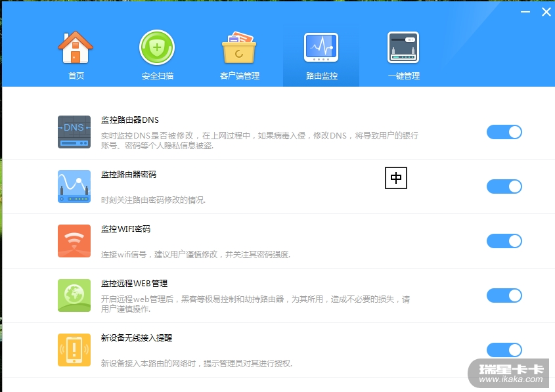Viewport: 555px width, 392px height.
Task: Disable the 监控WIFI密码 switch
Action: (504, 241)
